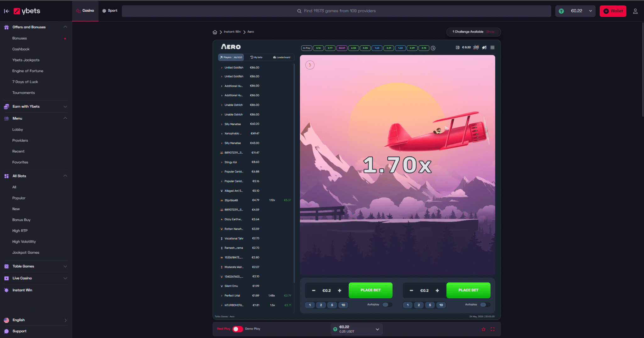
Task: Open the bottom wallet currency dropdown
Action: (x=356, y=329)
